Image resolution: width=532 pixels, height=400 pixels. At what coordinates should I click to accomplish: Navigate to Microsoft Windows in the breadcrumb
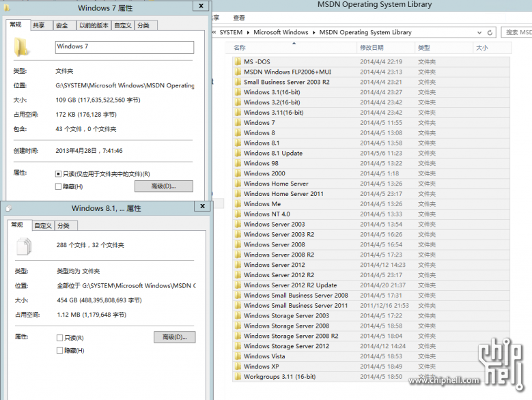(281, 33)
